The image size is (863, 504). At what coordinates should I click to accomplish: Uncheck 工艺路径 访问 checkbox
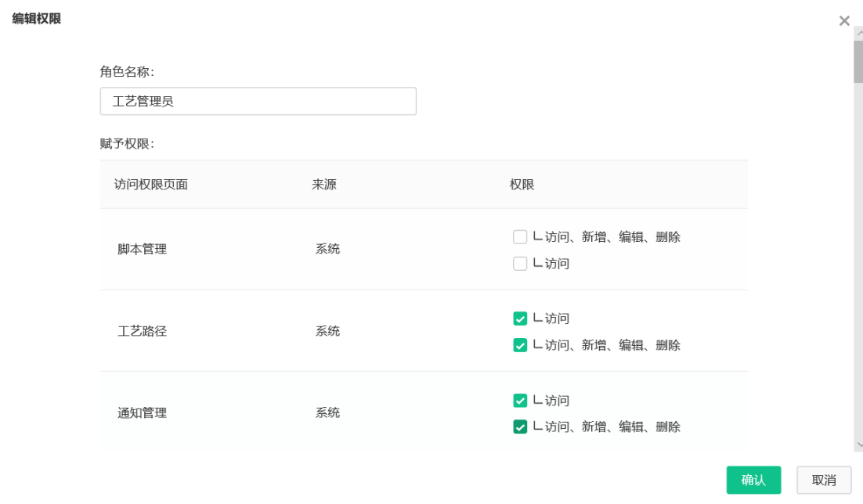click(519, 319)
